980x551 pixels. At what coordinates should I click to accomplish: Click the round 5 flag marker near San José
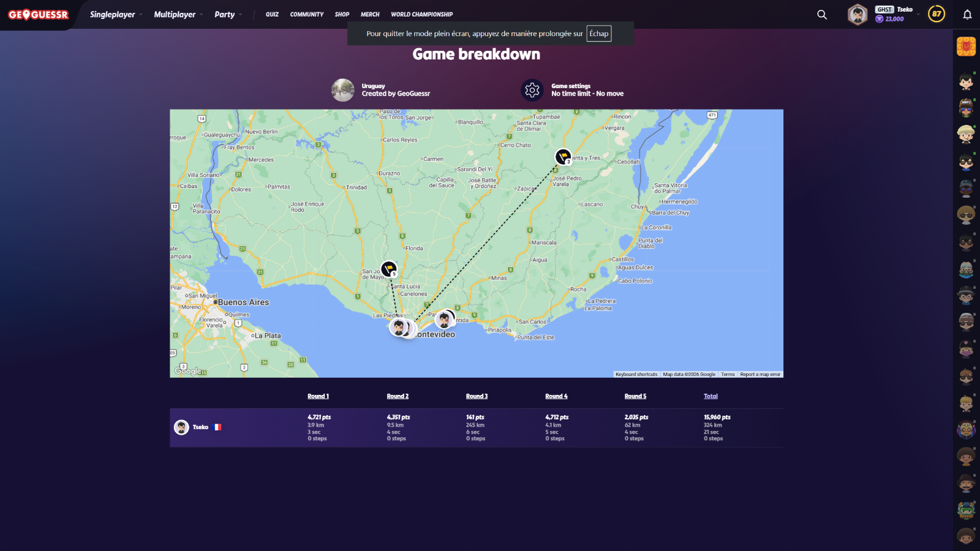[389, 269]
